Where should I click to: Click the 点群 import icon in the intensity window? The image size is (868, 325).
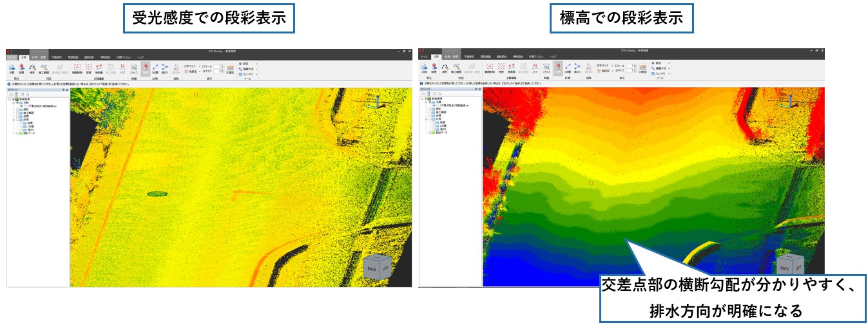[13, 68]
